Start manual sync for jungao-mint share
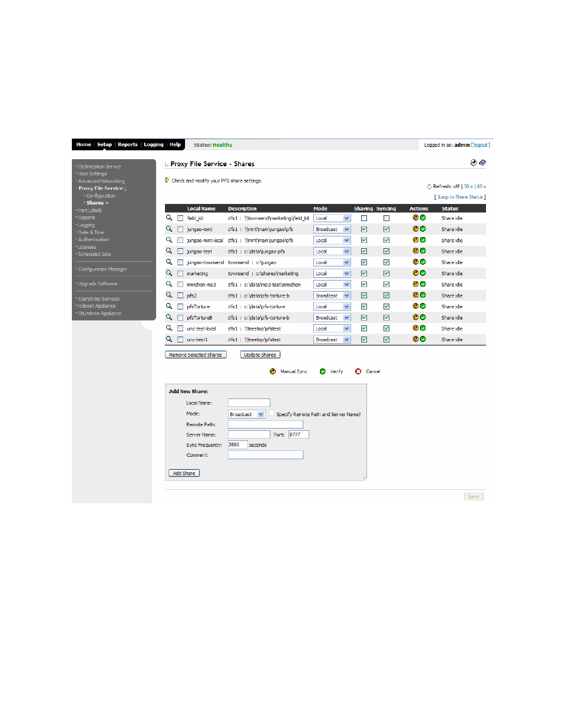This screenshot has height=728, width=562. [x=415, y=229]
